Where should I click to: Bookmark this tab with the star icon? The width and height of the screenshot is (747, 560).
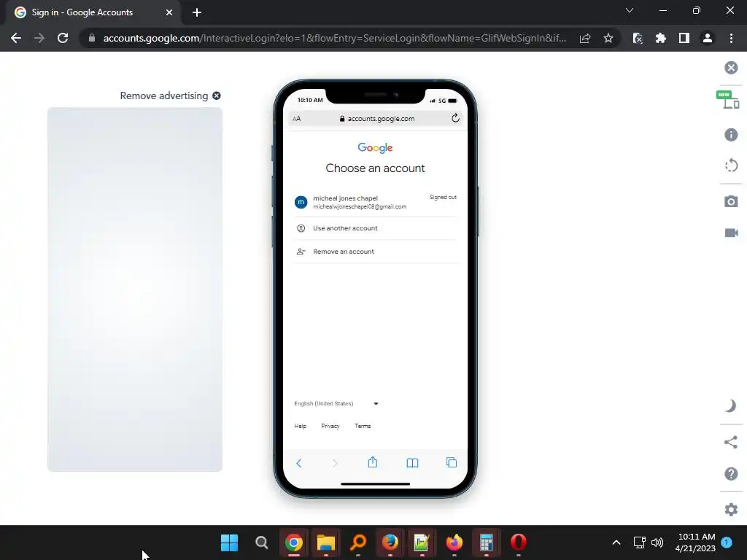(608, 38)
